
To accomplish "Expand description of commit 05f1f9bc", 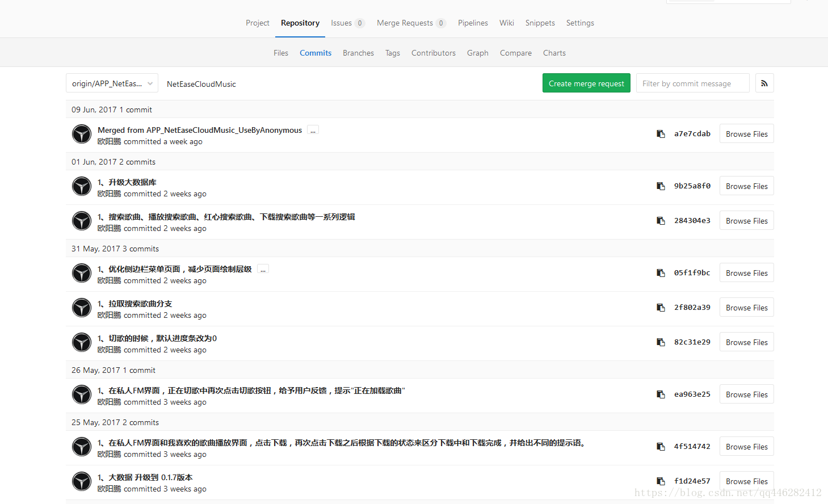I will (x=263, y=269).
